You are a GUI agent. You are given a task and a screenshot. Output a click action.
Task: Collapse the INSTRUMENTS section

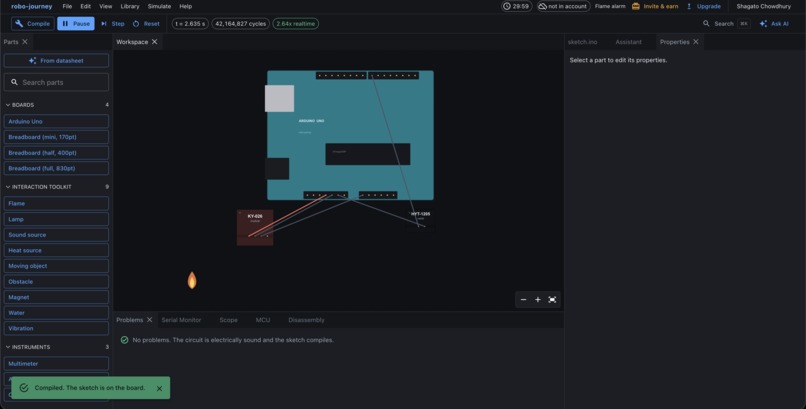(56, 347)
